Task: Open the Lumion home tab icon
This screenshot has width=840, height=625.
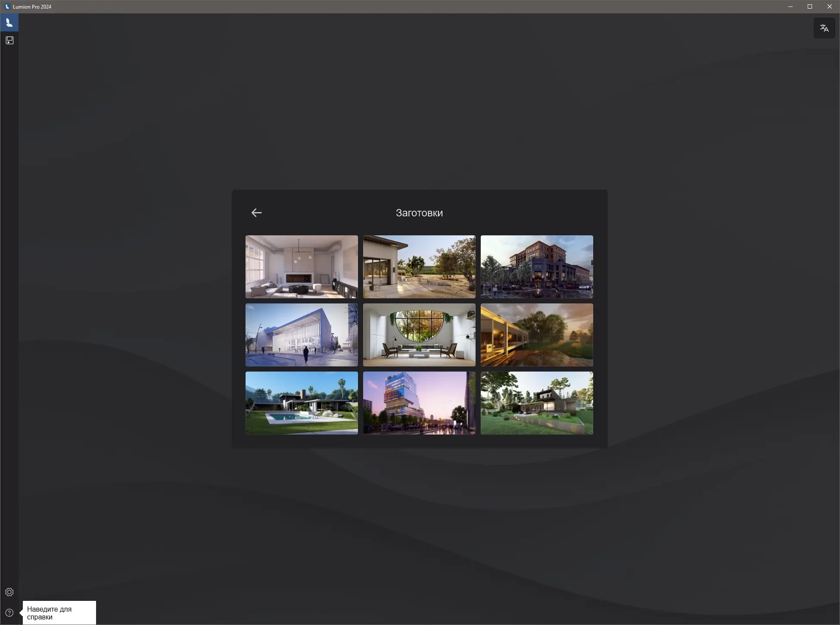Action: point(9,22)
